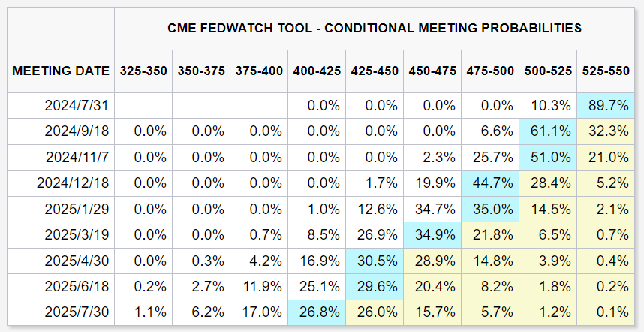
Task: Select the 32.3% yellow cell for 2024/9/18
Action: coord(606,131)
